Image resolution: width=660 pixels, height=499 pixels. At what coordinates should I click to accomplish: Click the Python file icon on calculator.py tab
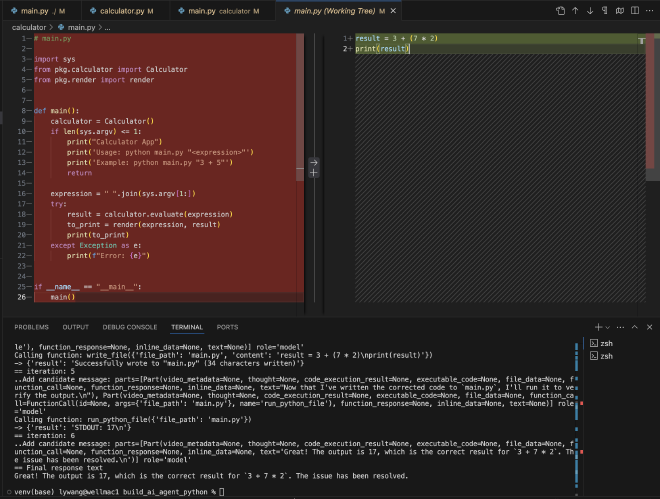(93, 11)
